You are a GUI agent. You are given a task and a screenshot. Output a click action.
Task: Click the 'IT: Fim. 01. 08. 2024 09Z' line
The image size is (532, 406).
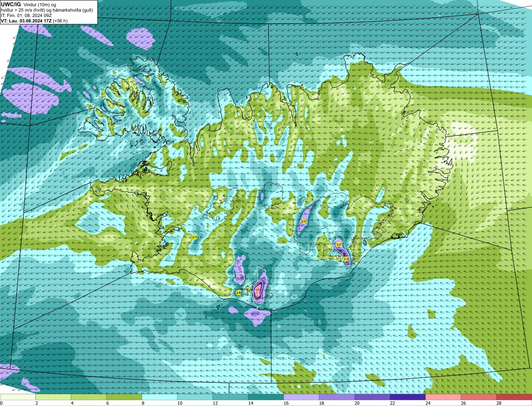coord(26,15)
